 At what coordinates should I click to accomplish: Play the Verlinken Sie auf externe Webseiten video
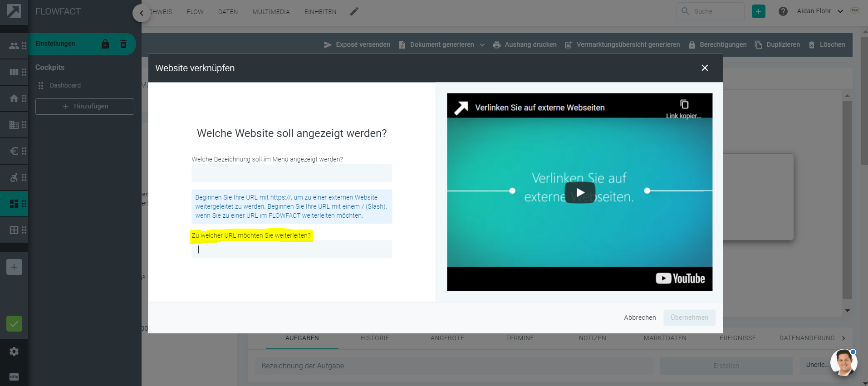click(580, 192)
